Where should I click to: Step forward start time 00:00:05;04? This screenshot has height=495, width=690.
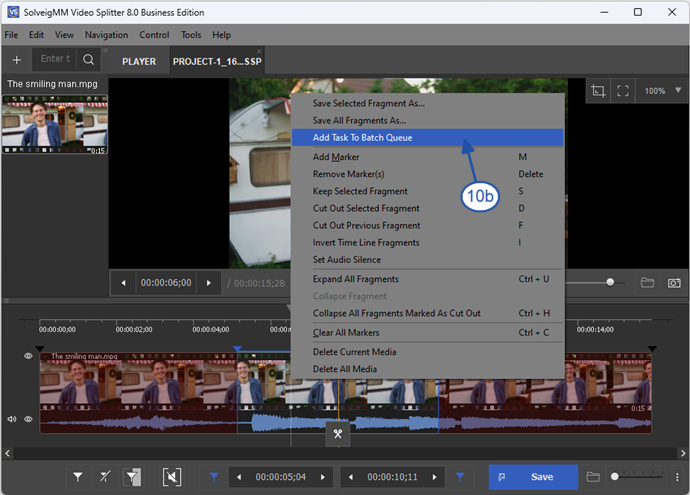click(x=323, y=477)
